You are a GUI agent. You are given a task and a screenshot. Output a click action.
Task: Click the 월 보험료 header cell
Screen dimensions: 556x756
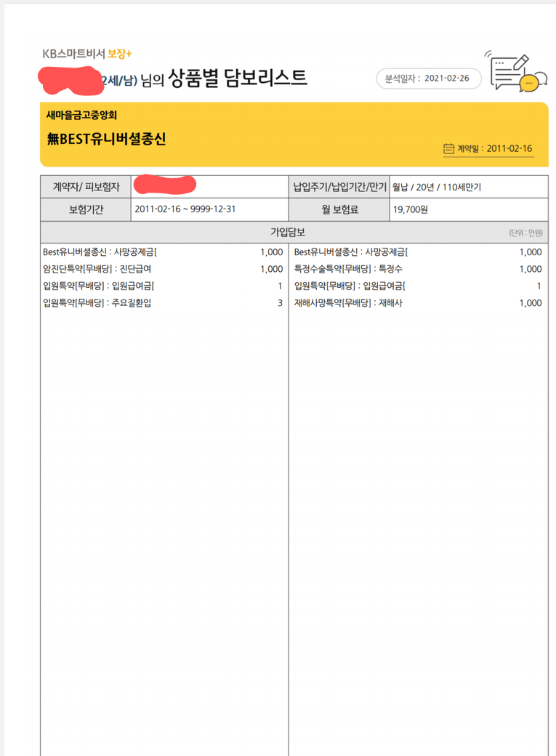[x=339, y=209]
